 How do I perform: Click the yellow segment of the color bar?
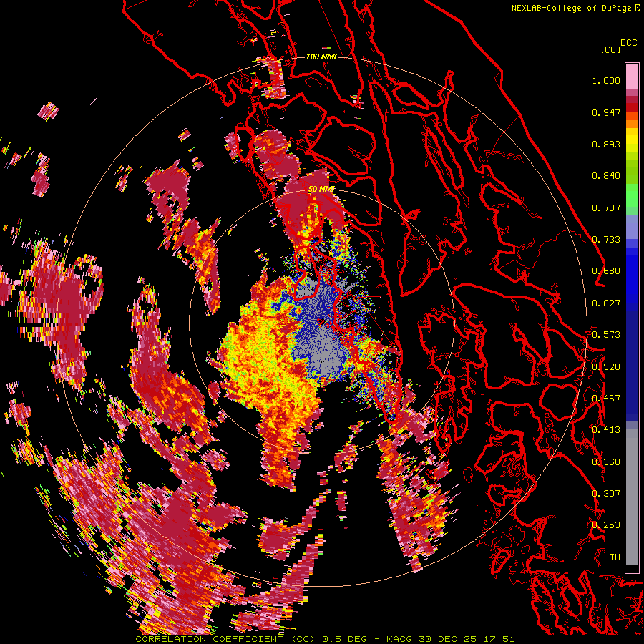[x=632, y=142]
